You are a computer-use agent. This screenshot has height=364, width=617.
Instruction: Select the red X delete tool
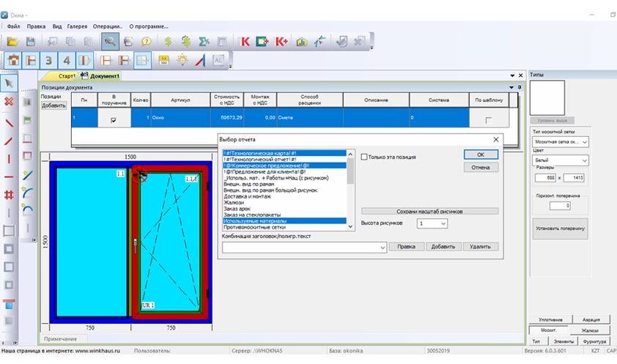pyautogui.click(x=10, y=101)
